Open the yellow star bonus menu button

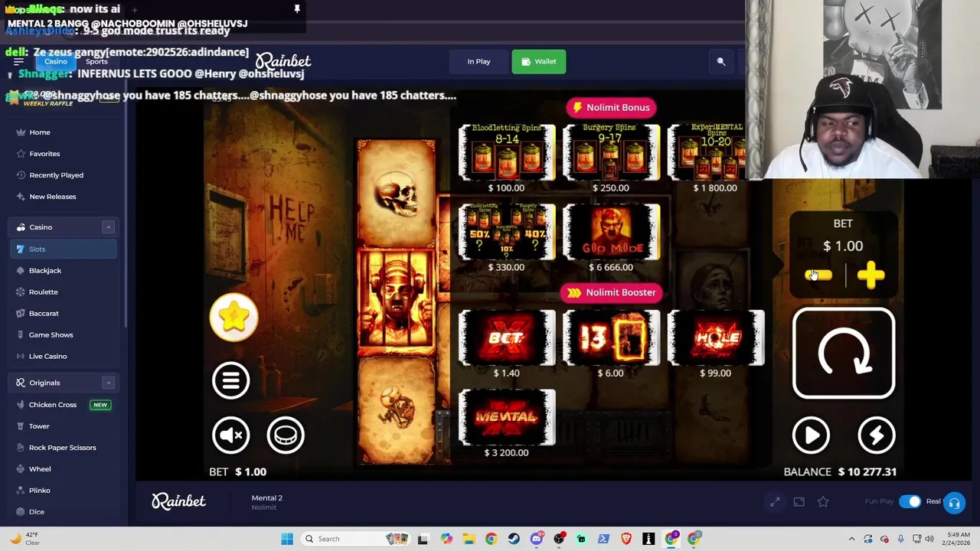tap(234, 317)
